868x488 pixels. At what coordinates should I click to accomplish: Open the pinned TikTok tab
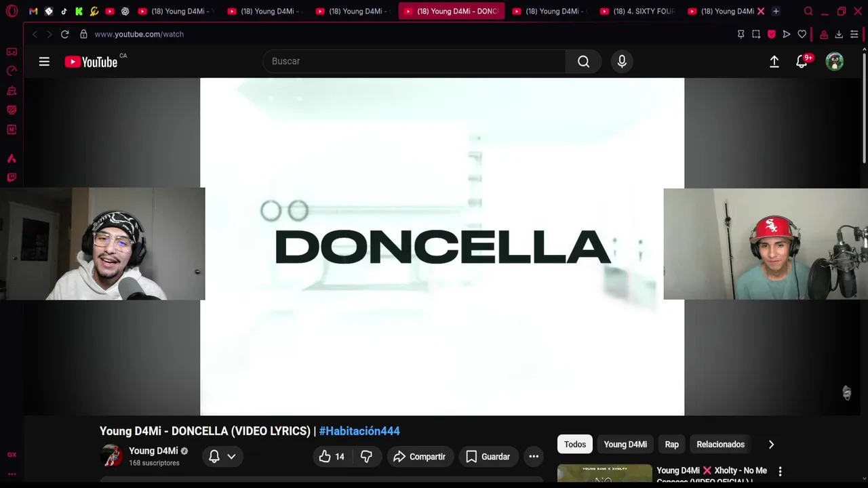point(64,12)
